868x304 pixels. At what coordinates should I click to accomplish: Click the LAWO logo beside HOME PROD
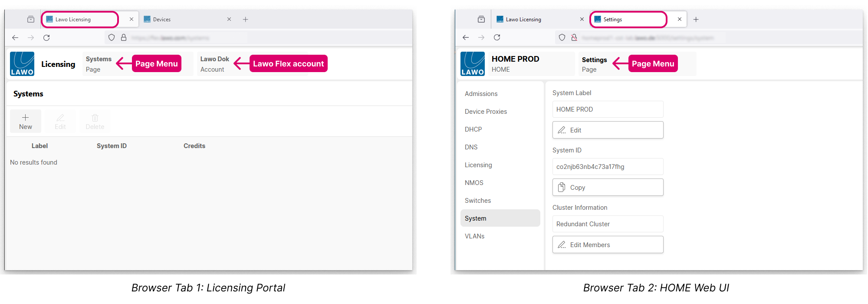pyautogui.click(x=472, y=64)
